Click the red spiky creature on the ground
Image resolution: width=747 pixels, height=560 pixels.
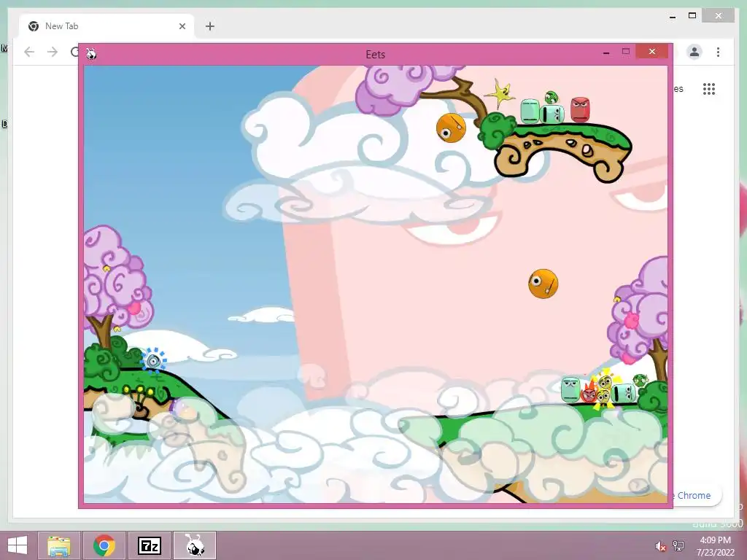pyautogui.click(x=589, y=392)
